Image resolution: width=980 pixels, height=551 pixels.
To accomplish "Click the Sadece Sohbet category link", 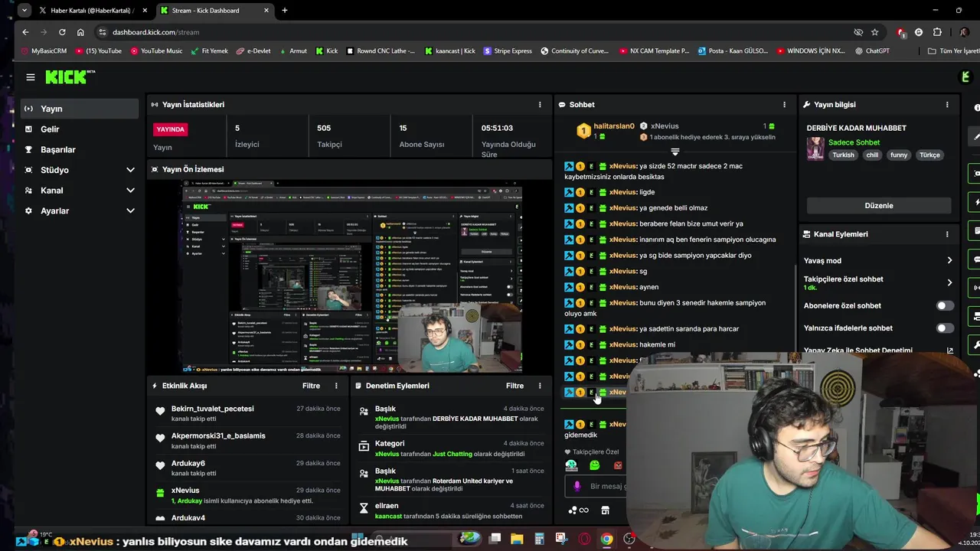I will point(854,142).
